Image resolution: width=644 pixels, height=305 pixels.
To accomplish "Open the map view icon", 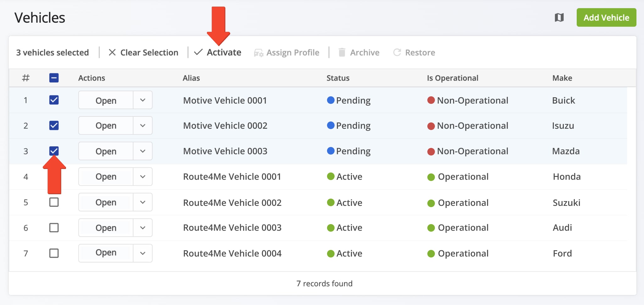I will click(559, 17).
